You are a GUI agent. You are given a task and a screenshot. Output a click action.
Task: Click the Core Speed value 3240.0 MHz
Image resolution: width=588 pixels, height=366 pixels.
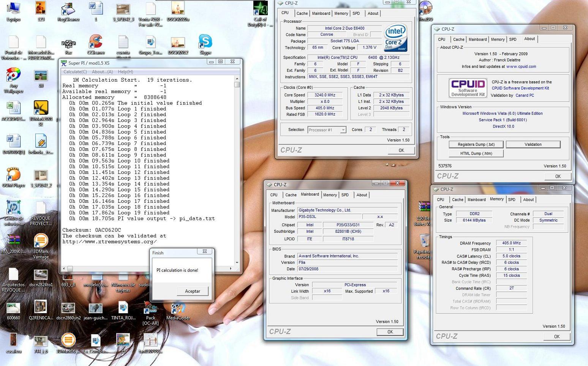point(325,95)
